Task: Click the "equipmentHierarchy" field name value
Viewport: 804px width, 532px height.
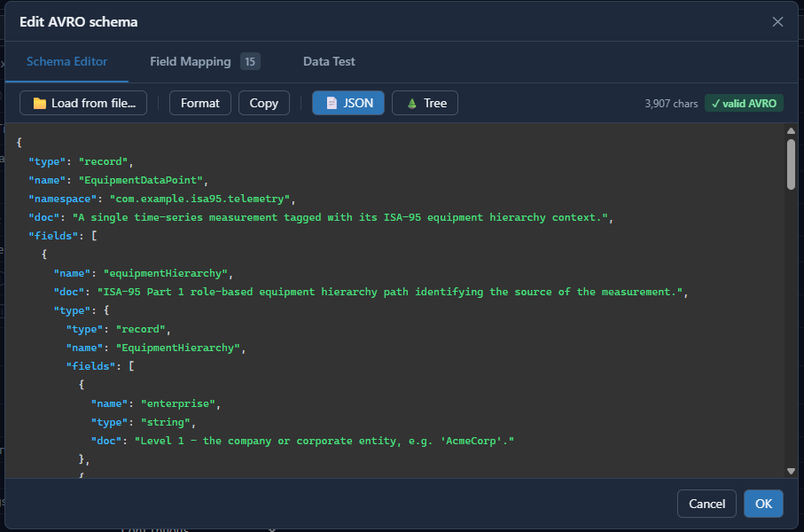Action: [x=166, y=273]
